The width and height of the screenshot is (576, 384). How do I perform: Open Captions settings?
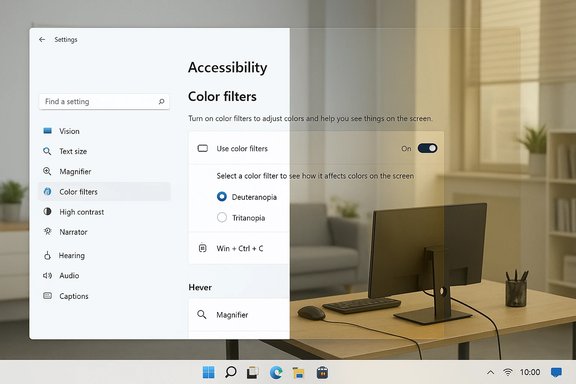click(104, 296)
